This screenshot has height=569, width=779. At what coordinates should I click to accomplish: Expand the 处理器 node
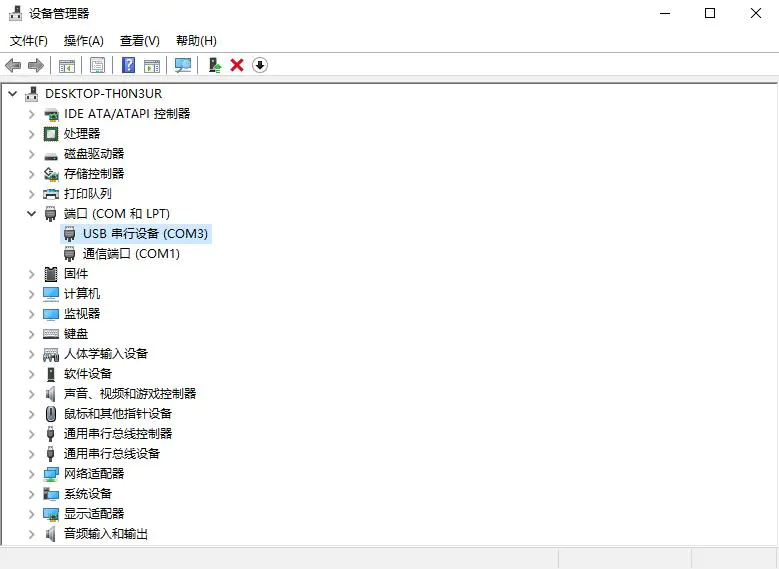(31, 134)
